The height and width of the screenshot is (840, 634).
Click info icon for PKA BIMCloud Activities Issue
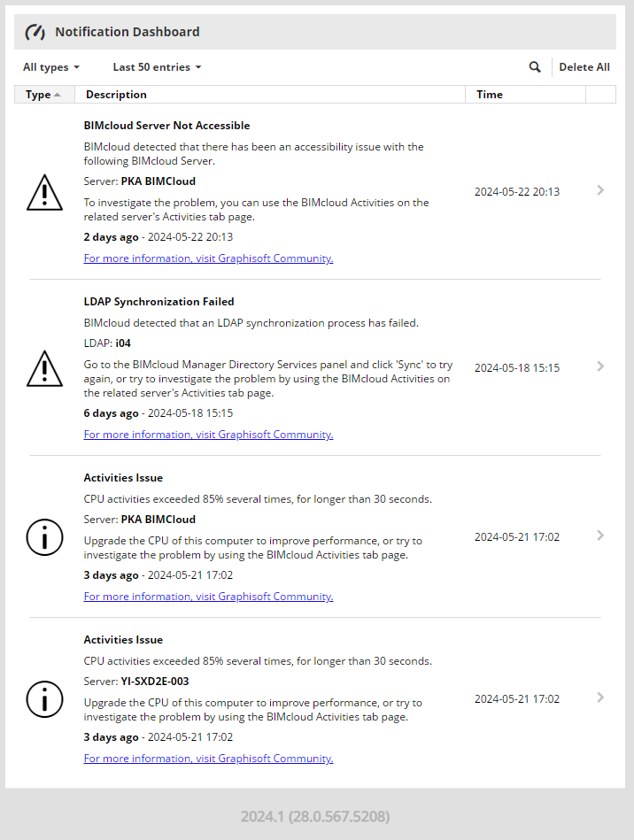44,537
